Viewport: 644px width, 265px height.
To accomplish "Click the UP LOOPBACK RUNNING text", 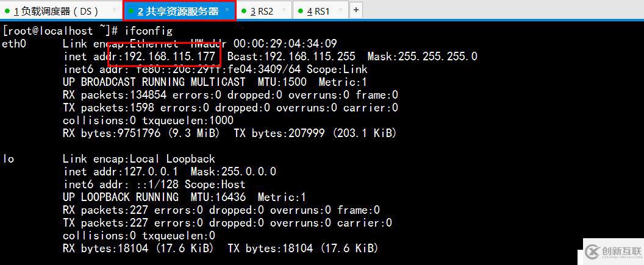I will [121, 197].
